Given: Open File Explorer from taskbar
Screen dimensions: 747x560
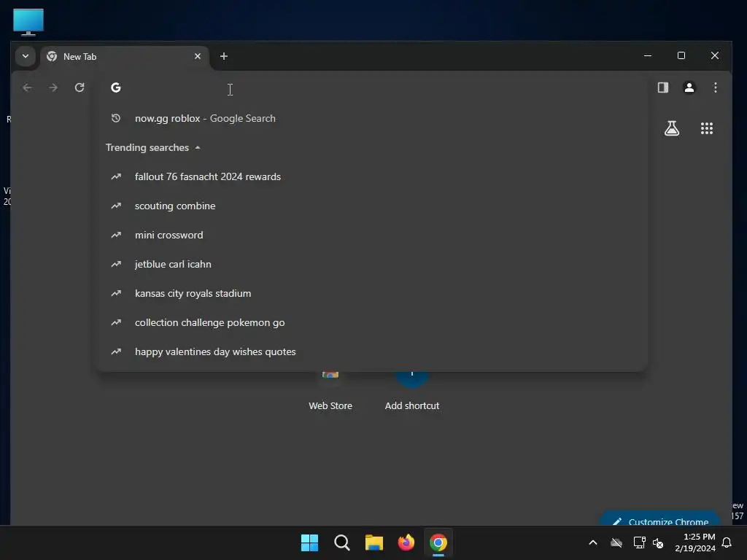Looking at the screenshot, I should pyautogui.click(x=374, y=542).
